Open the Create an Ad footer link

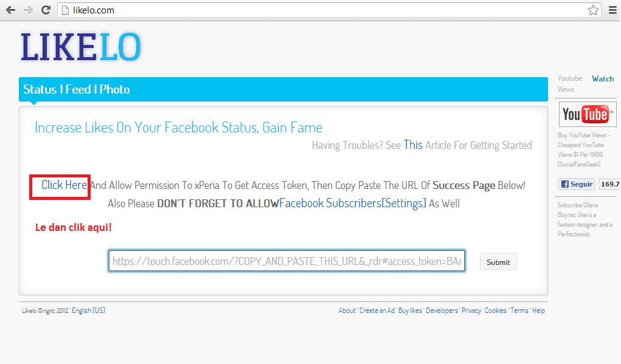377,311
